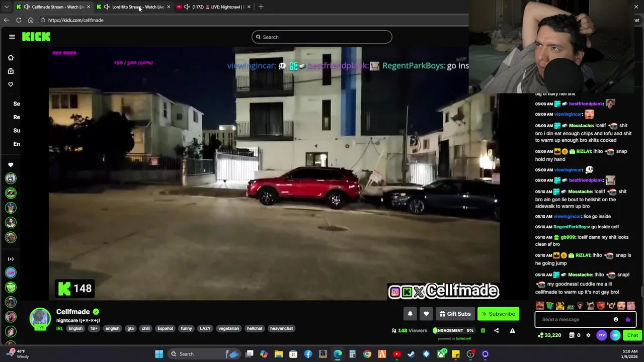
Task: Open the channel points shop icon
Action: click(572, 335)
